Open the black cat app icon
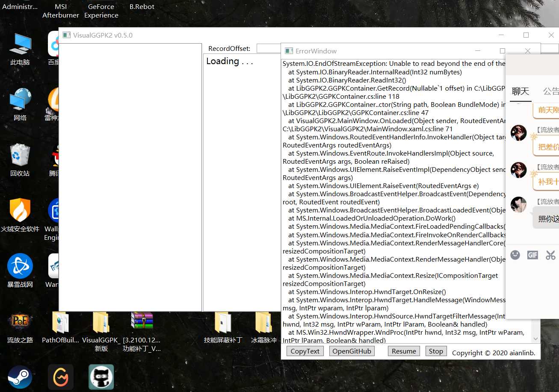 tap(101, 377)
